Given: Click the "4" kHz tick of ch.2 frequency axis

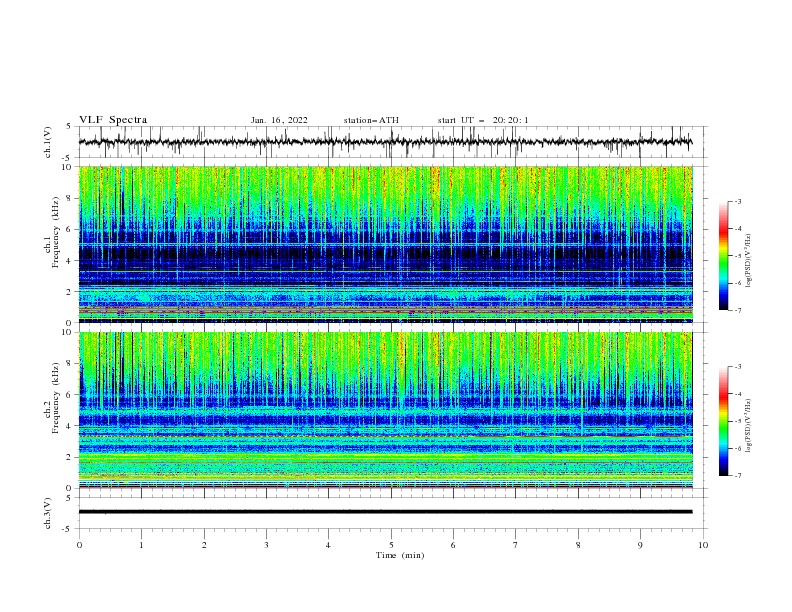Looking at the screenshot, I should (69, 426).
